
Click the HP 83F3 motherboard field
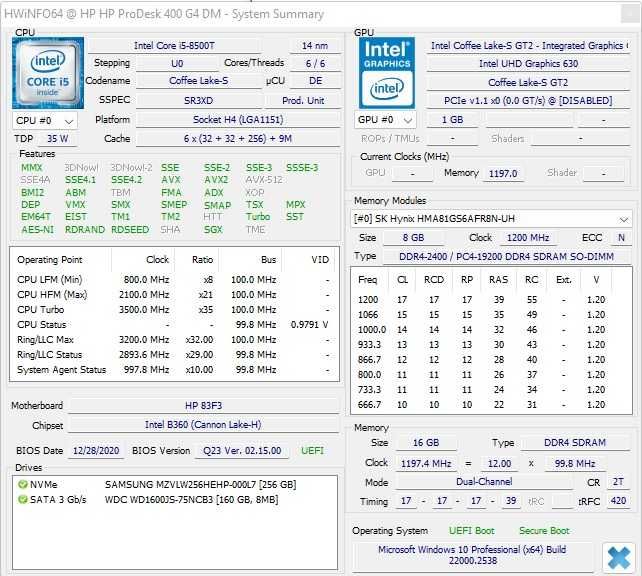coord(203,406)
